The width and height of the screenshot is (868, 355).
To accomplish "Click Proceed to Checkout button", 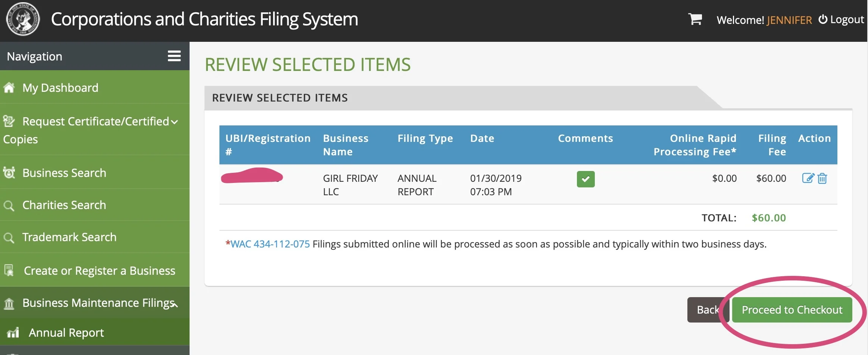I will tap(792, 310).
